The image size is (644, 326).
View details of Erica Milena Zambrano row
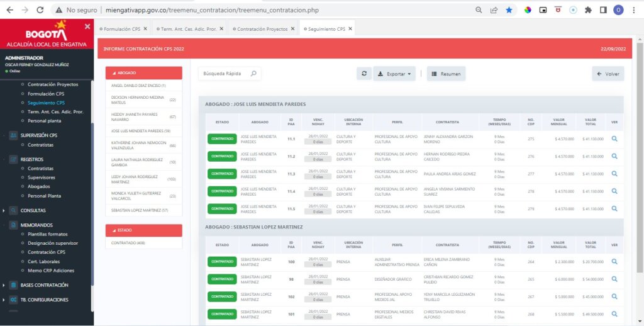(x=614, y=261)
